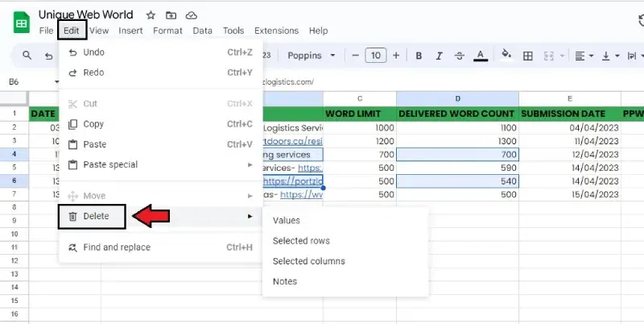Viewport: 644px width, 324px height.
Task: Select column C header
Action: 360,98
